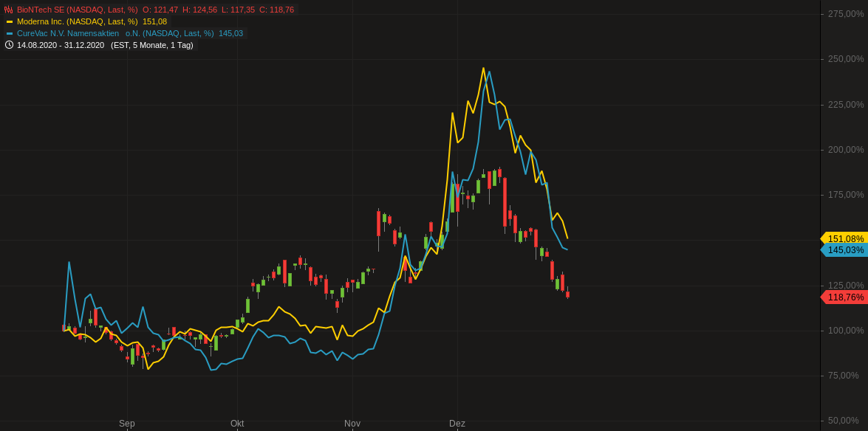Click the clock icon beside date range
The height and width of the screenshot is (431, 868).
pos(9,45)
